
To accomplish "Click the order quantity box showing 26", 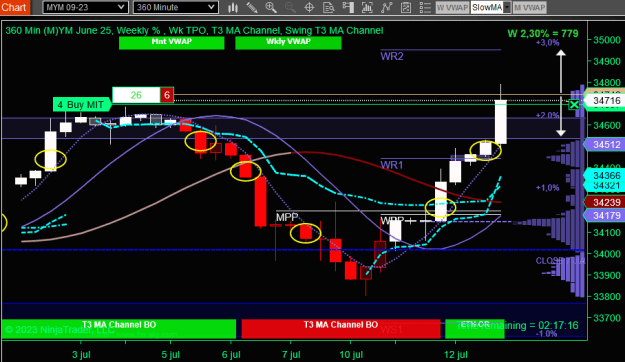I will [x=136, y=95].
